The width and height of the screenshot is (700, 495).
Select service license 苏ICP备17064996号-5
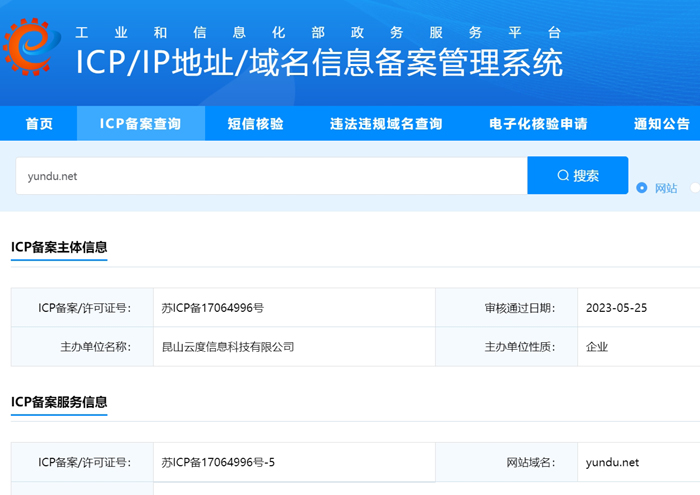tap(218, 462)
